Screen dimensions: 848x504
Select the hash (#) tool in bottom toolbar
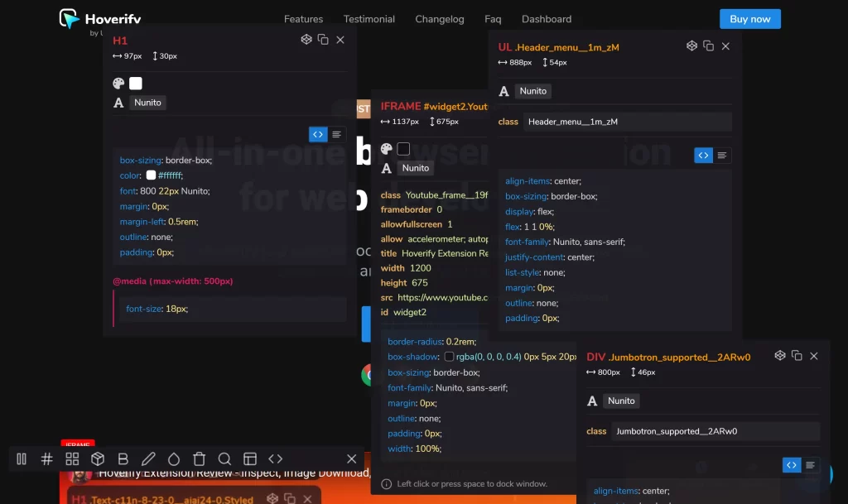(x=47, y=458)
